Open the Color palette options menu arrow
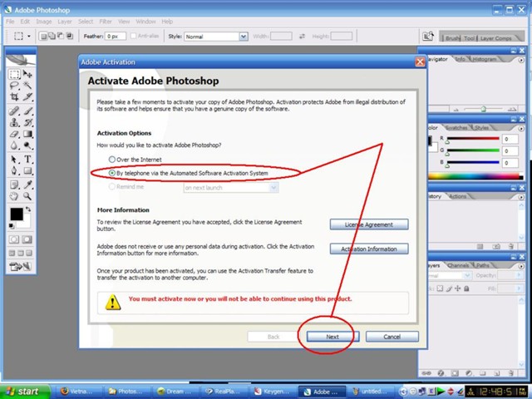Viewport: 532px width, 399px height. click(521, 129)
